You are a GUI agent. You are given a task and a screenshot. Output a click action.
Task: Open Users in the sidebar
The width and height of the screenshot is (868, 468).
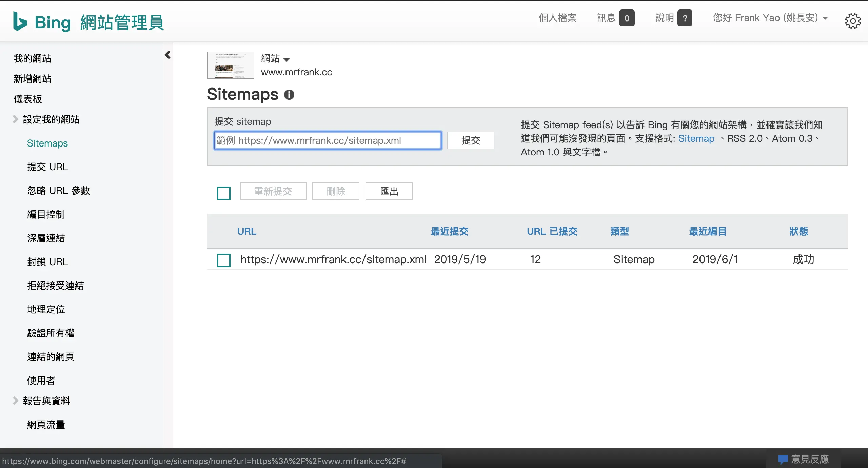pos(41,381)
